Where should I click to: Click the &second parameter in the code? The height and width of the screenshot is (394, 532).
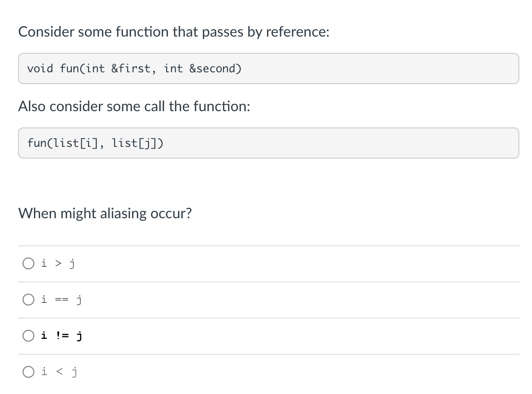213,68
